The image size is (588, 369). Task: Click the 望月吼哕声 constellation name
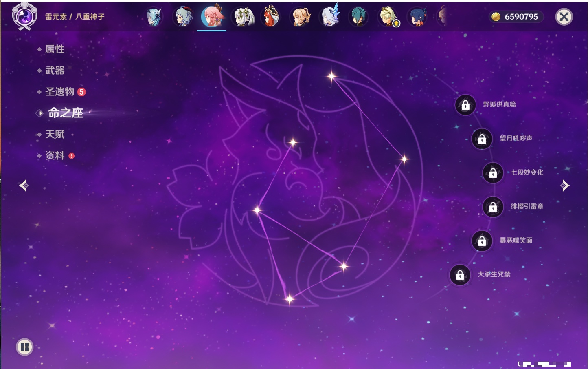pos(516,138)
